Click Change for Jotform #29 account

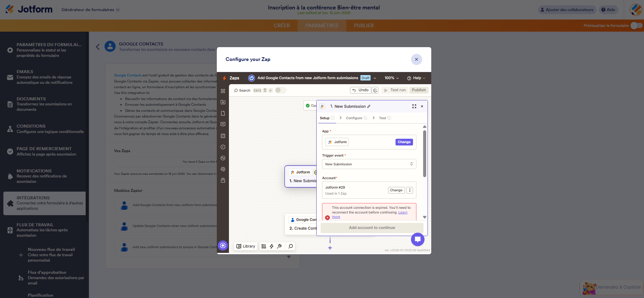pyautogui.click(x=396, y=190)
